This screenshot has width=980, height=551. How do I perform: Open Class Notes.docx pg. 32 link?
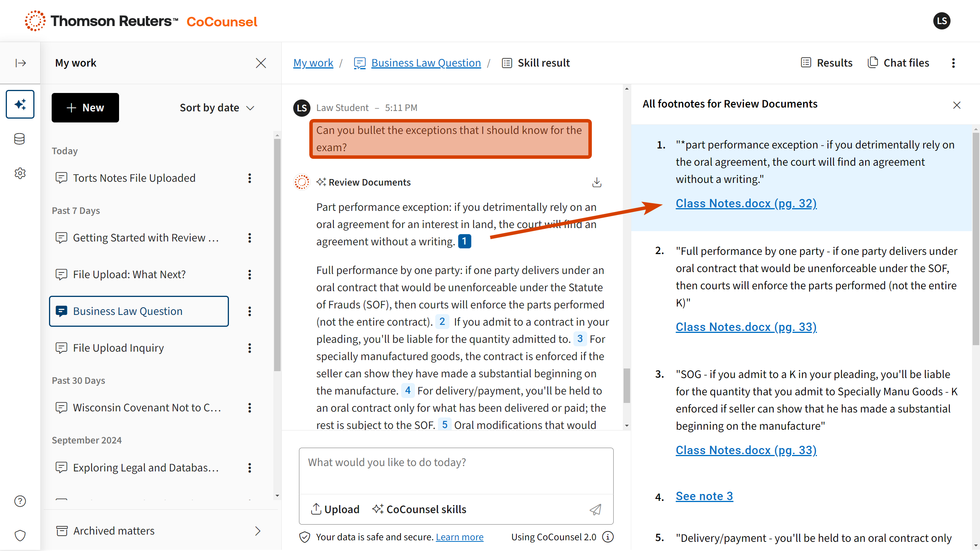pos(746,203)
